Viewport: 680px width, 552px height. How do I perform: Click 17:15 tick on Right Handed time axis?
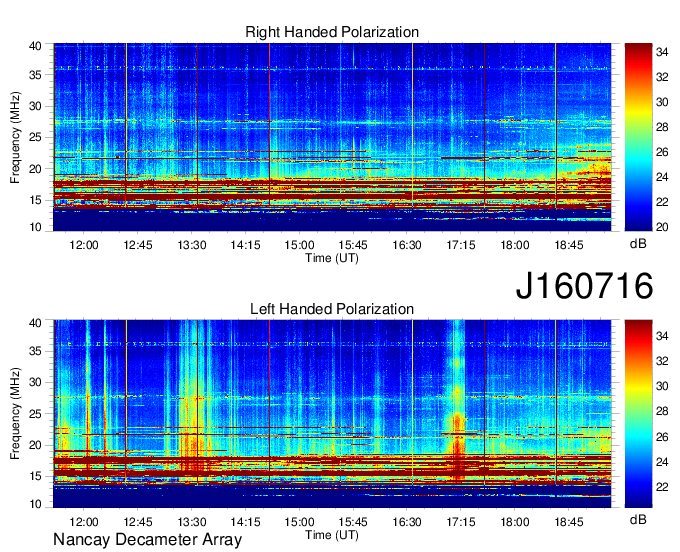click(461, 245)
